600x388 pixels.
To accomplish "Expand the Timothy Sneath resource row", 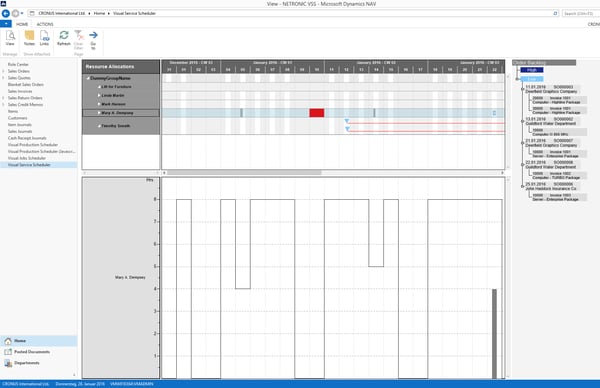I will [x=99, y=126].
